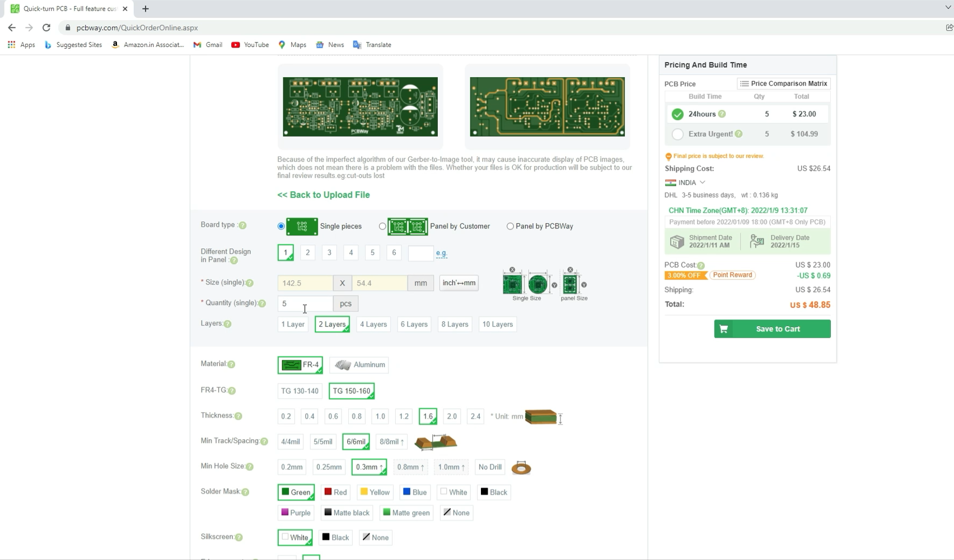Pick the Red solder mask swatch
This screenshot has width=954, height=560.
[x=336, y=492]
